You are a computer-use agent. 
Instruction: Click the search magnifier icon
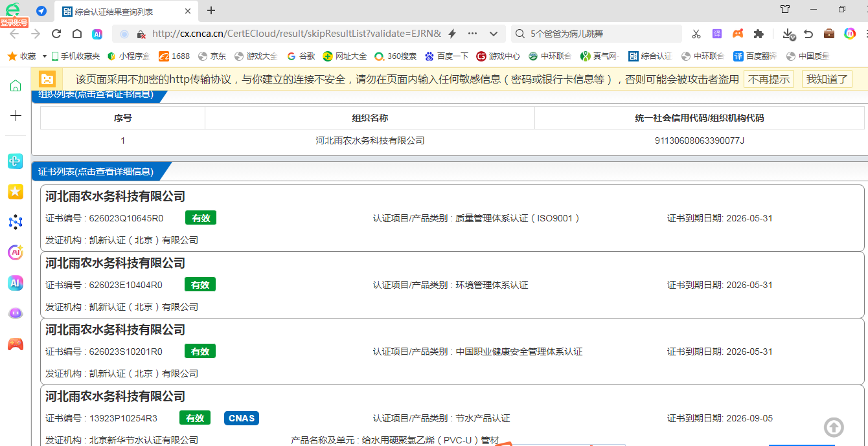tap(520, 34)
